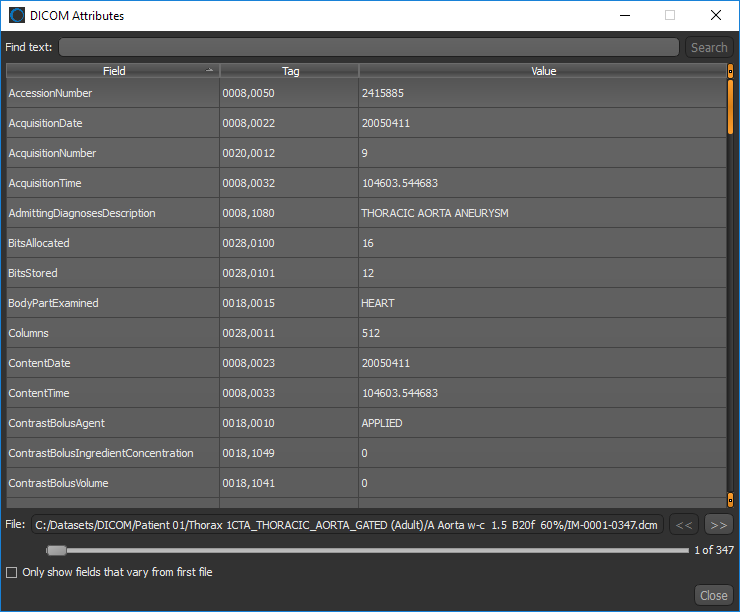Click scroll-up arrow of attributes table
This screenshot has height=612, width=740.
[x=730, y=71]
